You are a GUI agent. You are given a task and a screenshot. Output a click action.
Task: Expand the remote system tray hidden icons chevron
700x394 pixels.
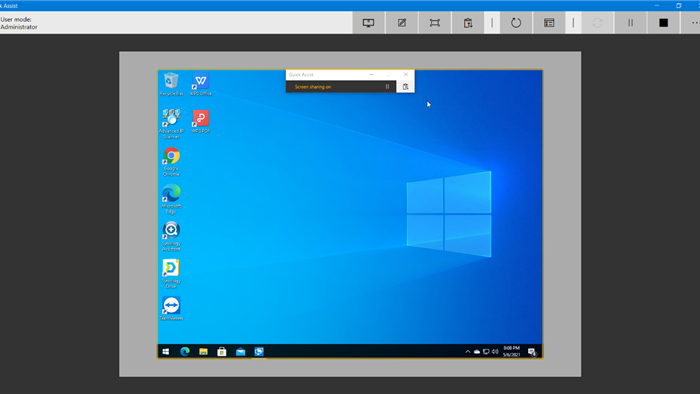pos(467,352)
